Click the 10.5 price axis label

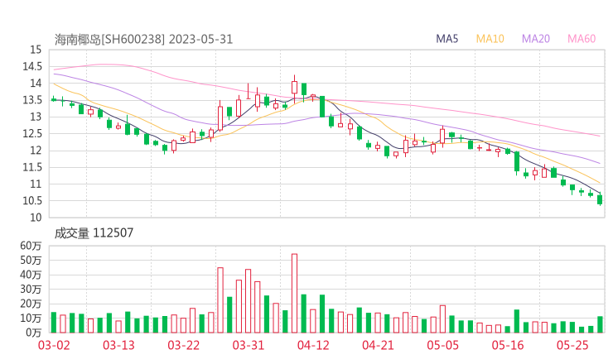click(x=32, y=201)
